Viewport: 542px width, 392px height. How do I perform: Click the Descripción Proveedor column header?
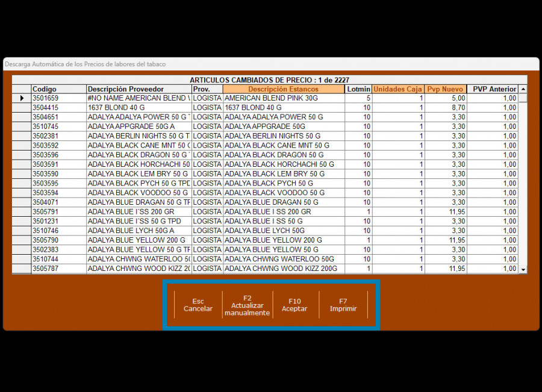[139, 89]
